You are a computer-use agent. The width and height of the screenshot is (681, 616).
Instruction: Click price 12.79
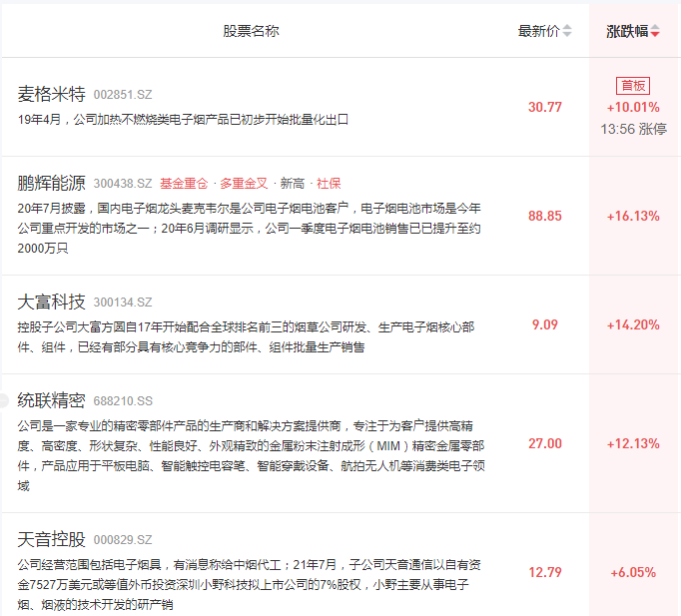click(x=544, y=572)
